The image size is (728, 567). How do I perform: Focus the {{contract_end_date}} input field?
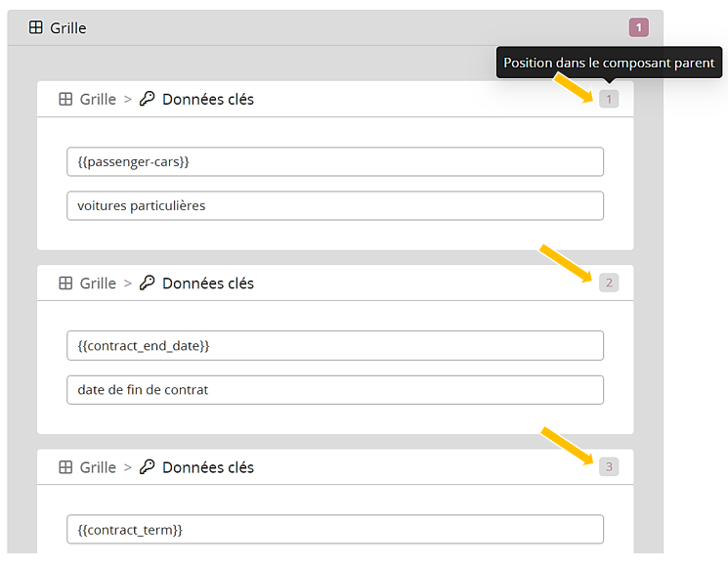pos(334,345)
